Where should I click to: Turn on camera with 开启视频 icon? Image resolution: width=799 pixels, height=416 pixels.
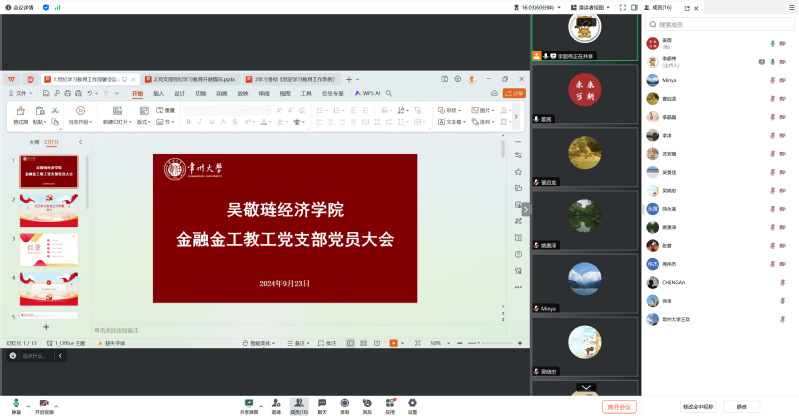[44, 402]
